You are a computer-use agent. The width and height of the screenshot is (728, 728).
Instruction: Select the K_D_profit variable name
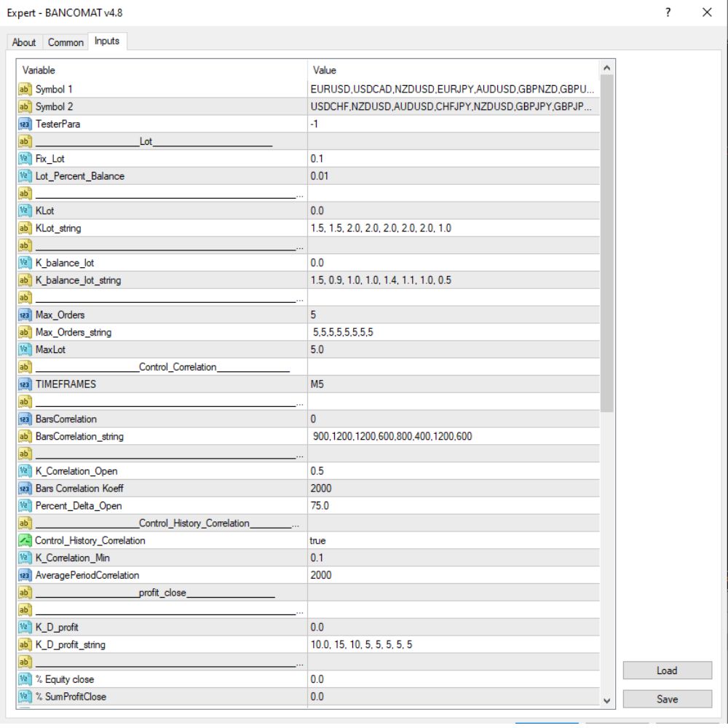[57, 628]
